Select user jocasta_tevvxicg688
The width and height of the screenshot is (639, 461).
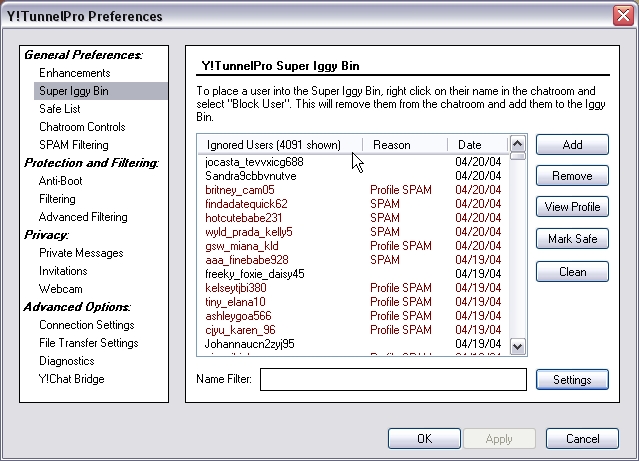[x=254, y=162]
